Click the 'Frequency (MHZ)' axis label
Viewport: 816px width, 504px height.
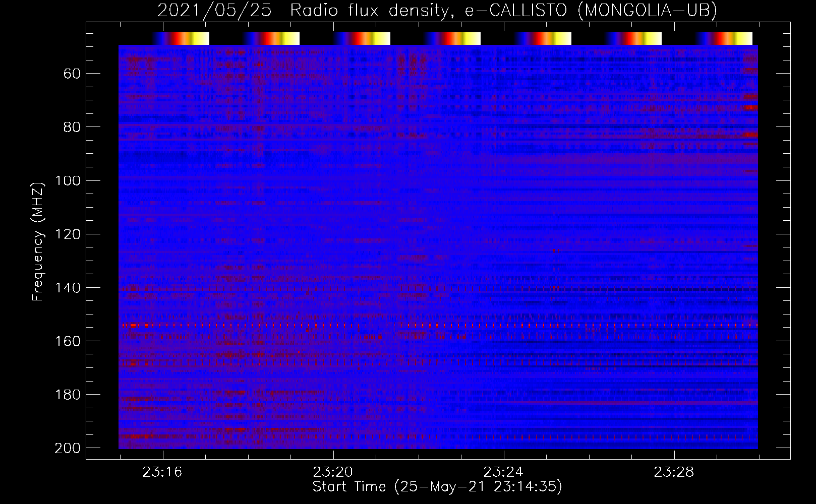coord(38,241)
